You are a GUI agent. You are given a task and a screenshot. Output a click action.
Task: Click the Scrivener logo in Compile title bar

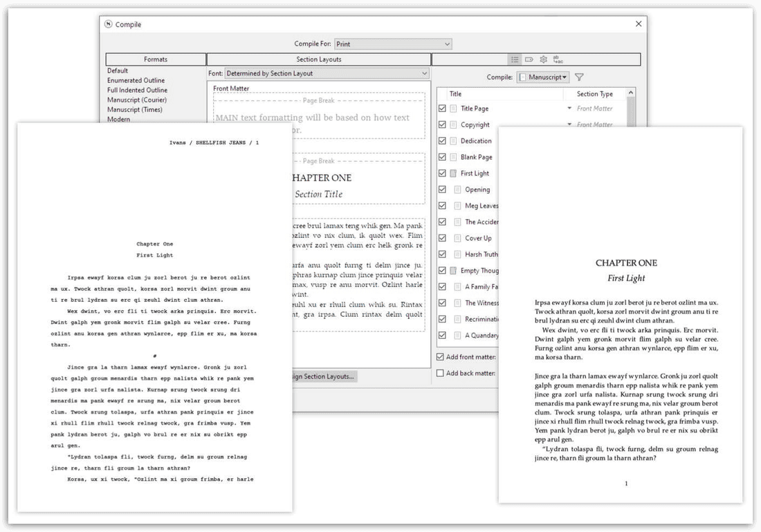108,24
